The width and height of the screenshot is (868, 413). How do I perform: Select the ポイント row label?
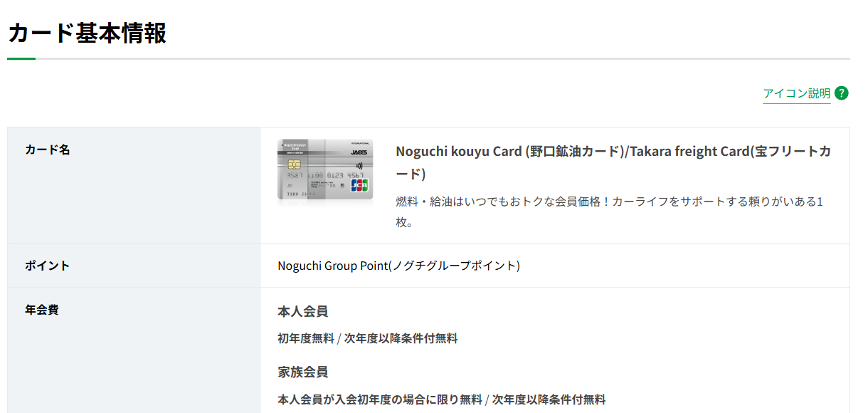coord(48,266)
